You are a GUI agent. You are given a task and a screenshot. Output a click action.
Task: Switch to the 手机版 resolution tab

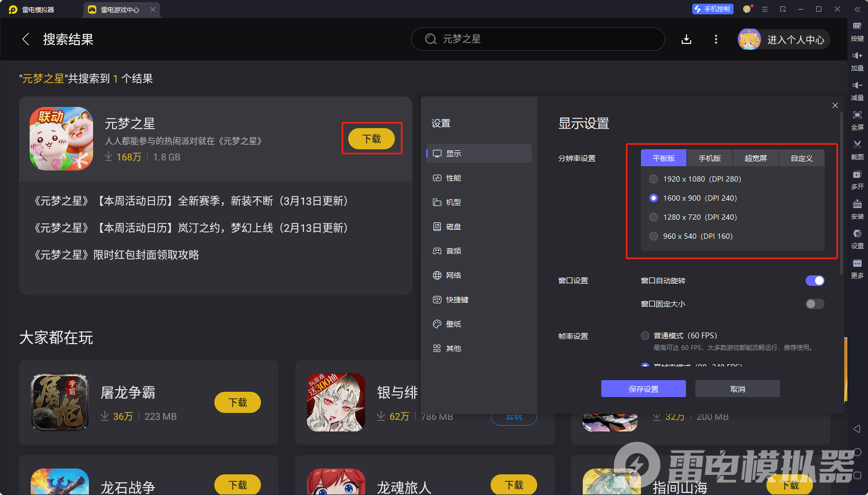pos(709,158)
